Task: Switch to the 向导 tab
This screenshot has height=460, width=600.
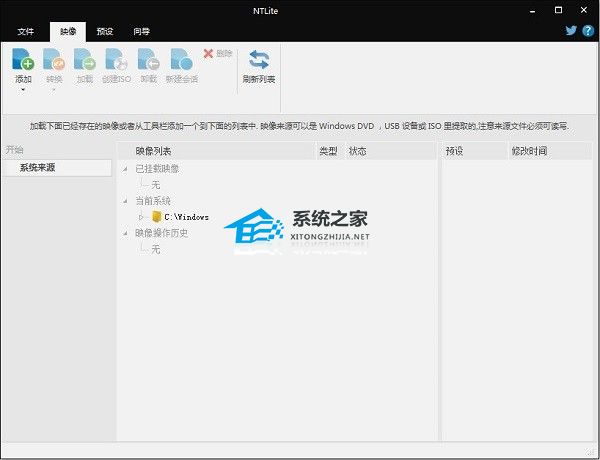Action: 142,31
